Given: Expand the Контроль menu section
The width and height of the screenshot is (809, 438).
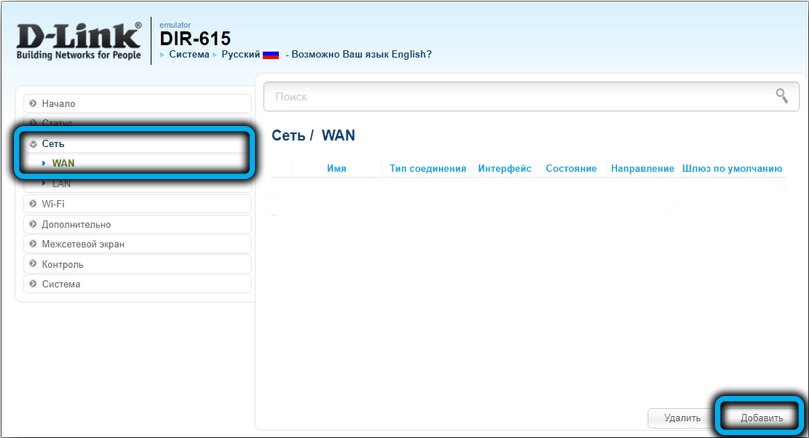Looking at the screenshot, I should coord(62,264).
